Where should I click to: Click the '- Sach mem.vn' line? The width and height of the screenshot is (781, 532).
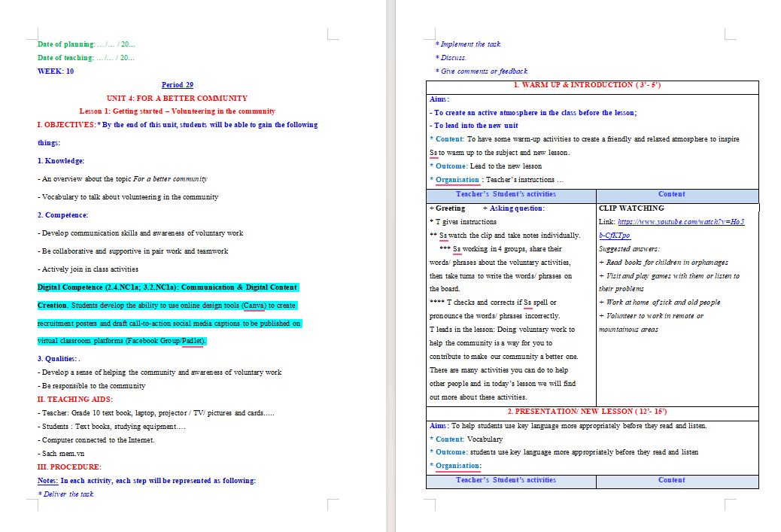[x=61, y=454]
